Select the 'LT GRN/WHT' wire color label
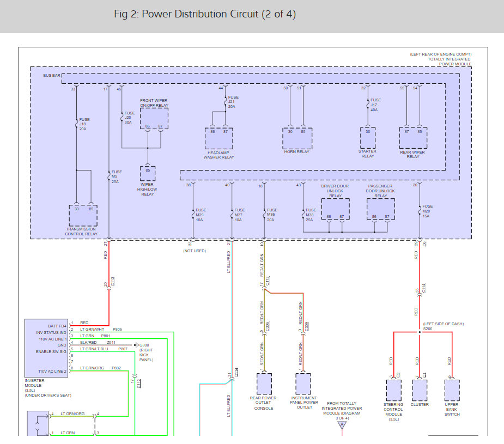 point(92,329)
